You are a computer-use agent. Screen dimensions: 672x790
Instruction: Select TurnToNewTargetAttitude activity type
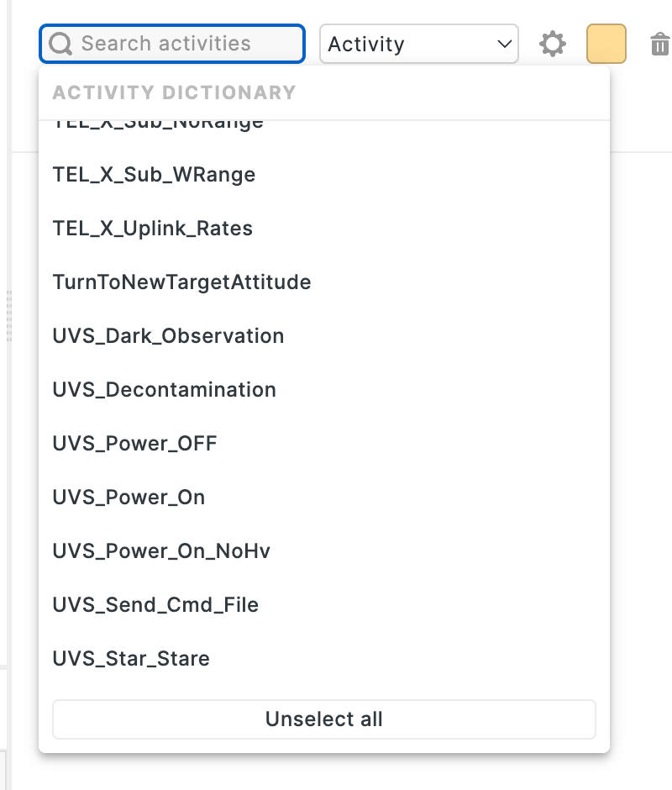(182, 282)
